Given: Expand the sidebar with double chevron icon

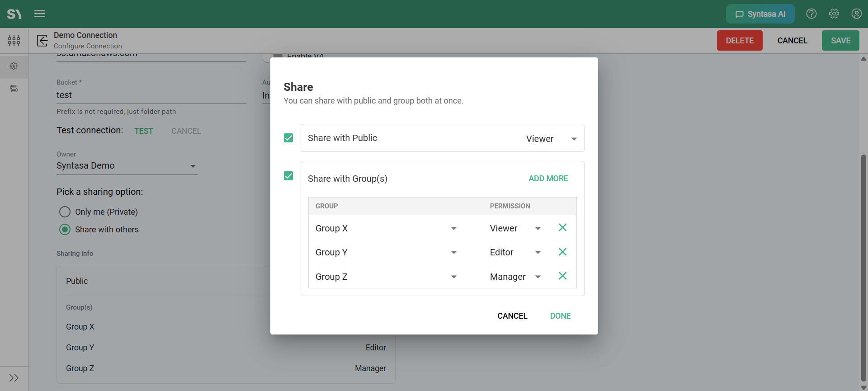Looking at the screenshot, I should tap(14, 378).
